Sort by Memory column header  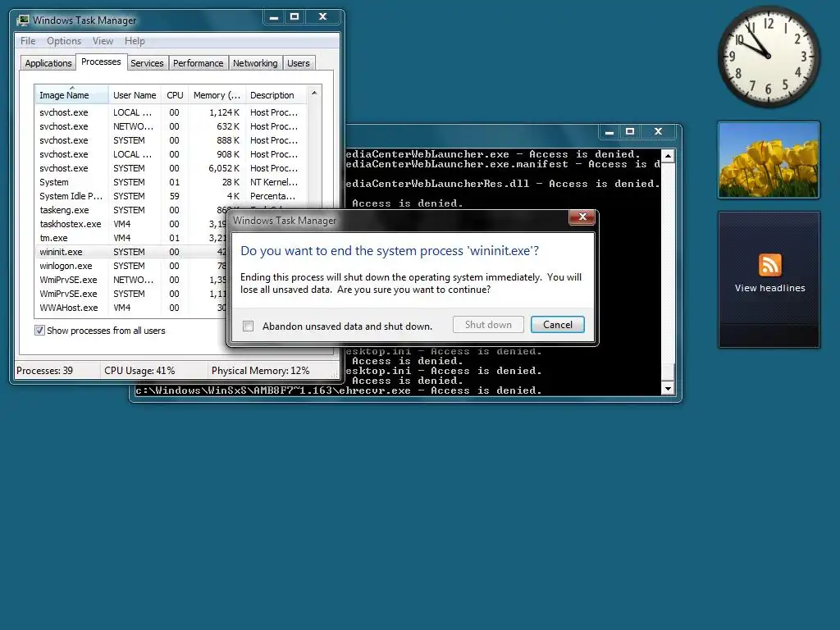click(x=217, y=95)
